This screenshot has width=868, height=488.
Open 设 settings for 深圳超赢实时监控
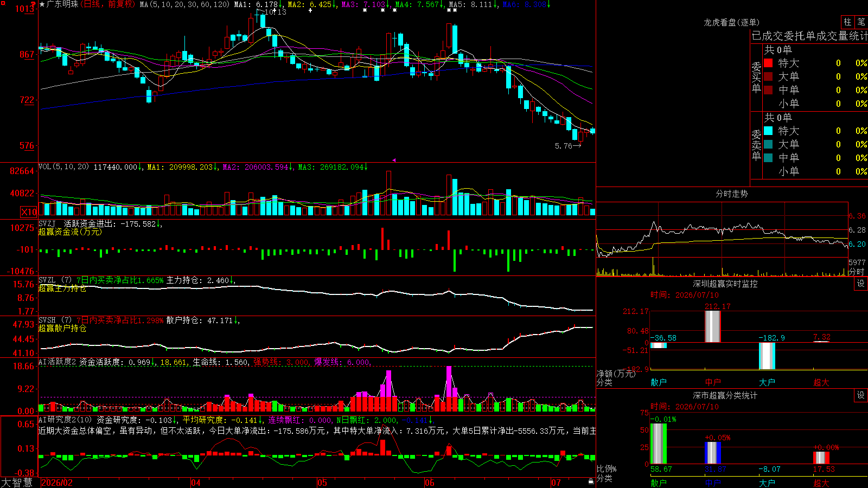[861, 284]
